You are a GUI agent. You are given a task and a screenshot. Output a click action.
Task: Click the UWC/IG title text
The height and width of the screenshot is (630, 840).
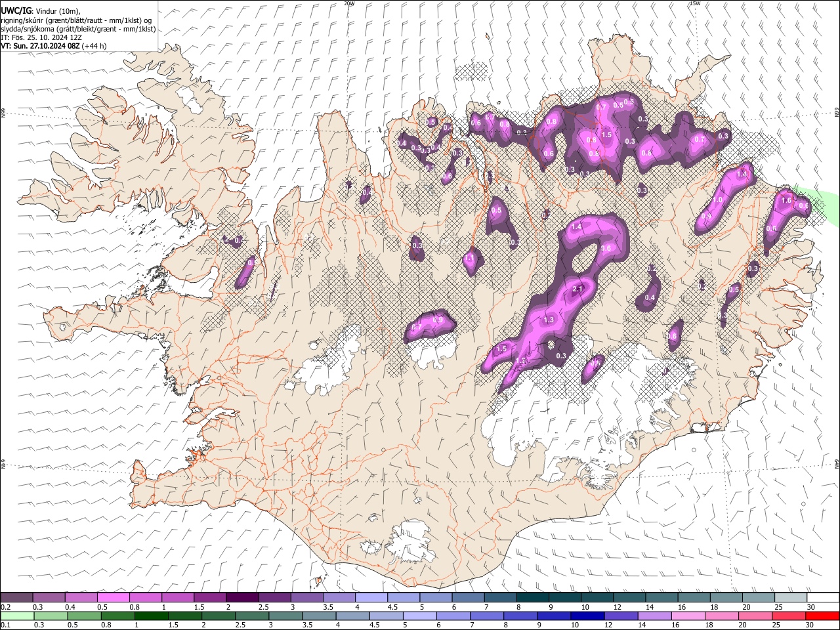click(16, 10)
